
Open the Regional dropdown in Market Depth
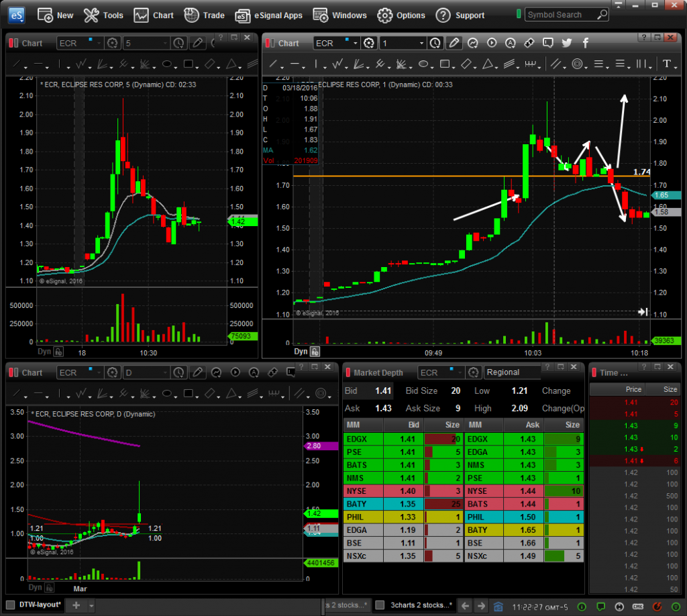(x=512, y=372)
